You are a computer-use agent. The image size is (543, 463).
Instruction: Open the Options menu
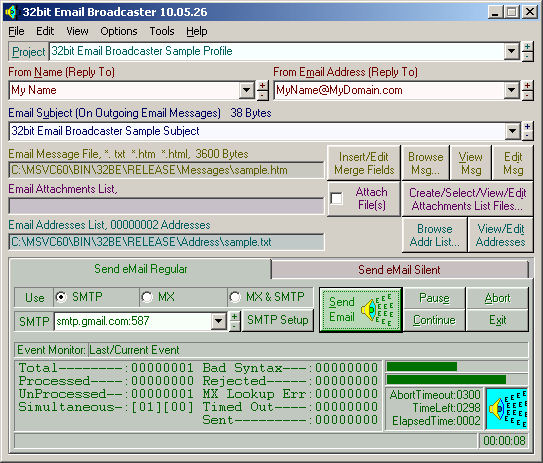click(119, 32)
